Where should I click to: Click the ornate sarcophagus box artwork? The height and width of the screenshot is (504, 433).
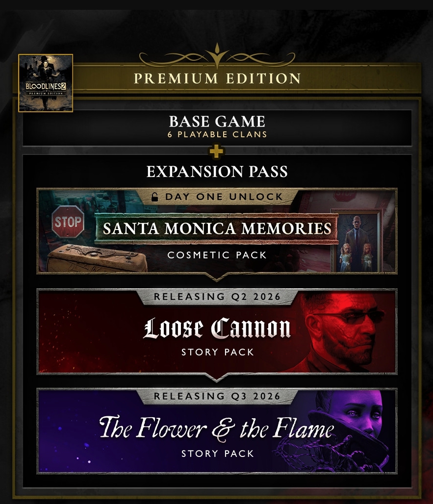tap(97, 258)
